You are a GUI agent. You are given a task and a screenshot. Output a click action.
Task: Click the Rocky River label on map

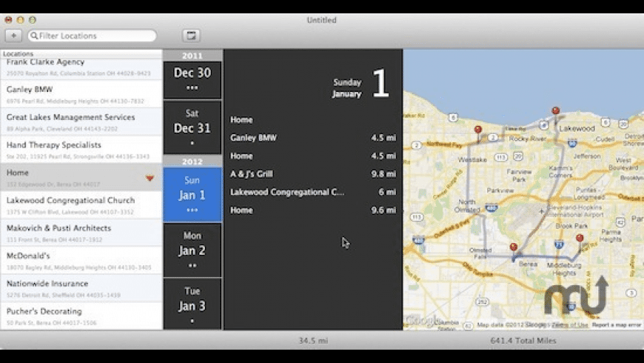527,139
